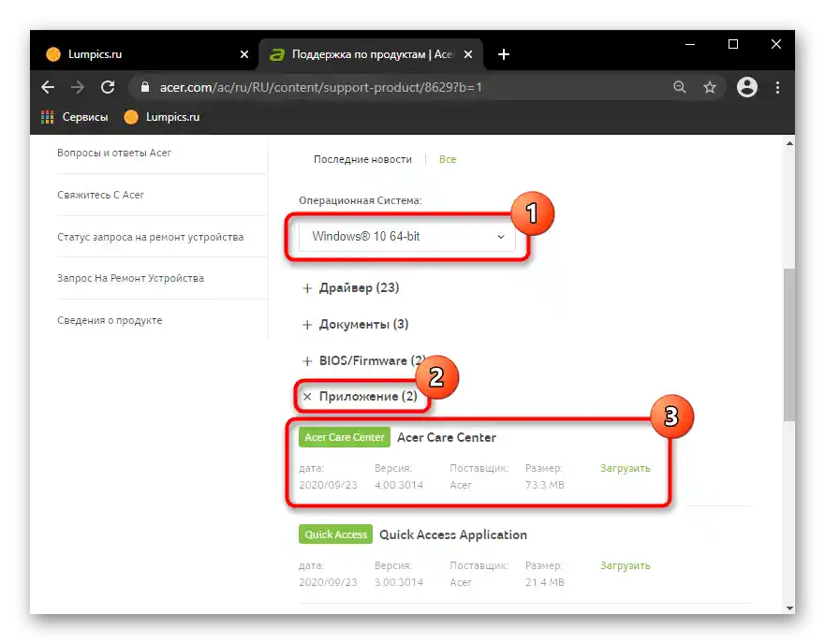Open the zoom magnifier icon in address bar

pyautogui.click(x=679, y=87)
